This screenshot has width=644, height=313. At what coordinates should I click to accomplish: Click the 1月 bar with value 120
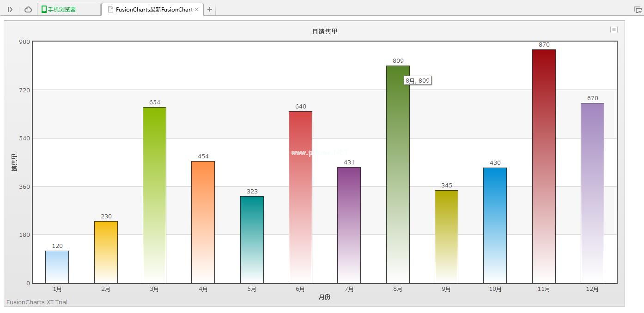click(57, 267)
